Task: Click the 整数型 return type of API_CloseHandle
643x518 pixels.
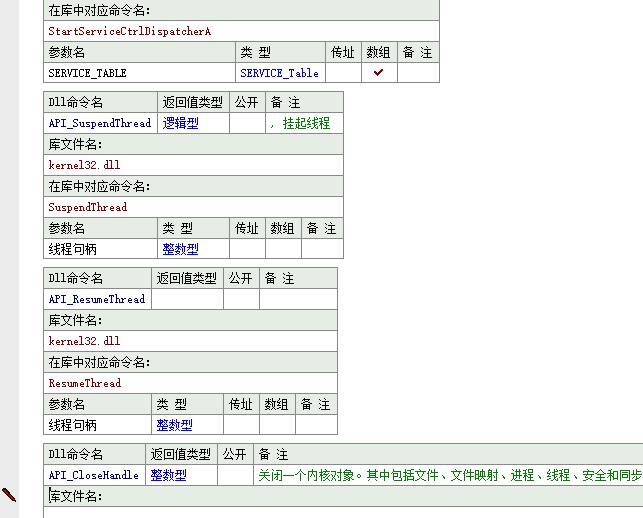Action: (x=169, y=475)
